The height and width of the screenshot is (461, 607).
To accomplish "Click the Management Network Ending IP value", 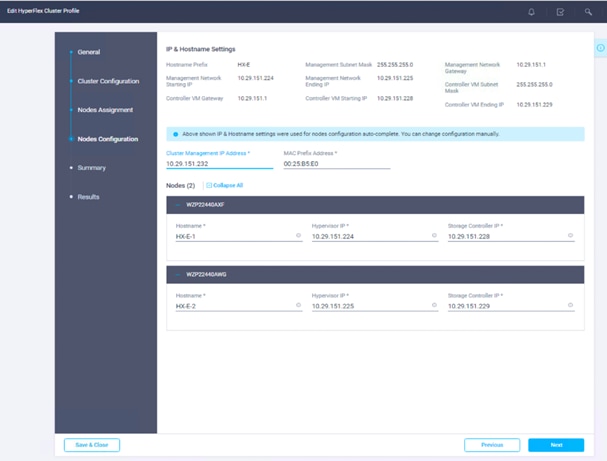I will (x=395, y=78).
